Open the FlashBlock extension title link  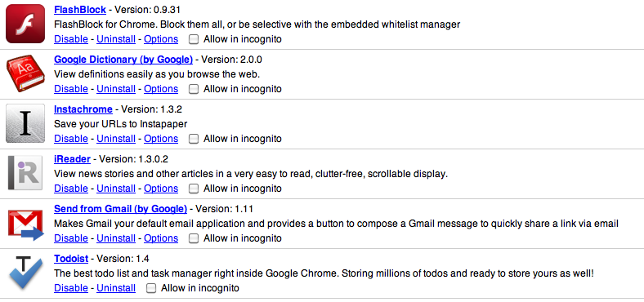click(x=80, y=10)
